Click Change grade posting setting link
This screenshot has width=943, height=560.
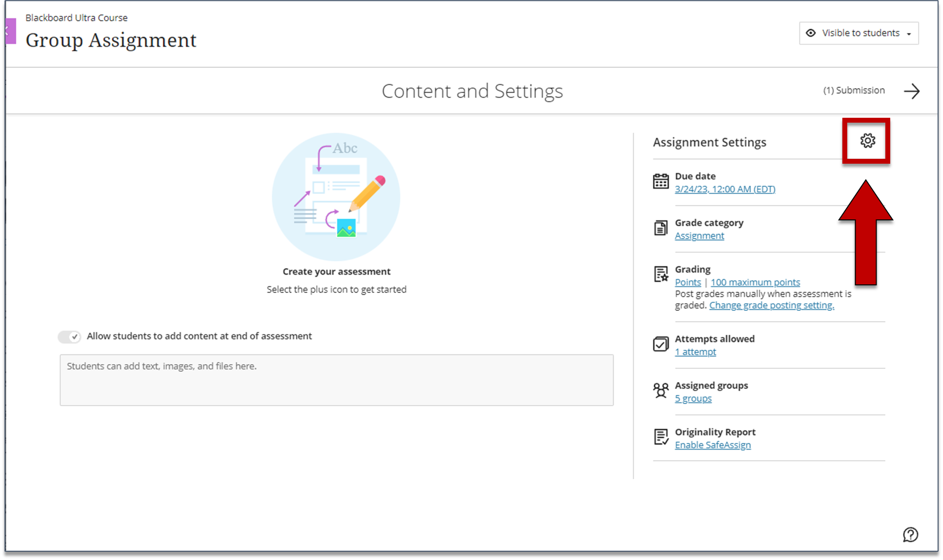[x=771, y=305]
